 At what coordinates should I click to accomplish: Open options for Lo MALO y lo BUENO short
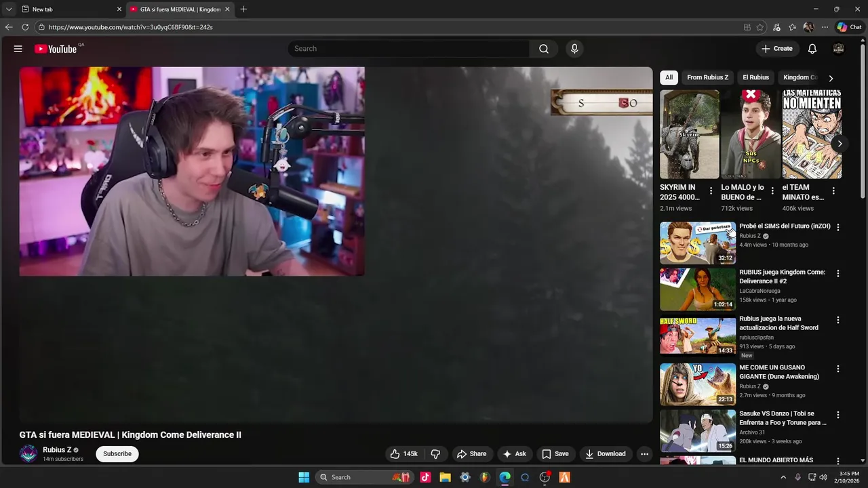772,191
